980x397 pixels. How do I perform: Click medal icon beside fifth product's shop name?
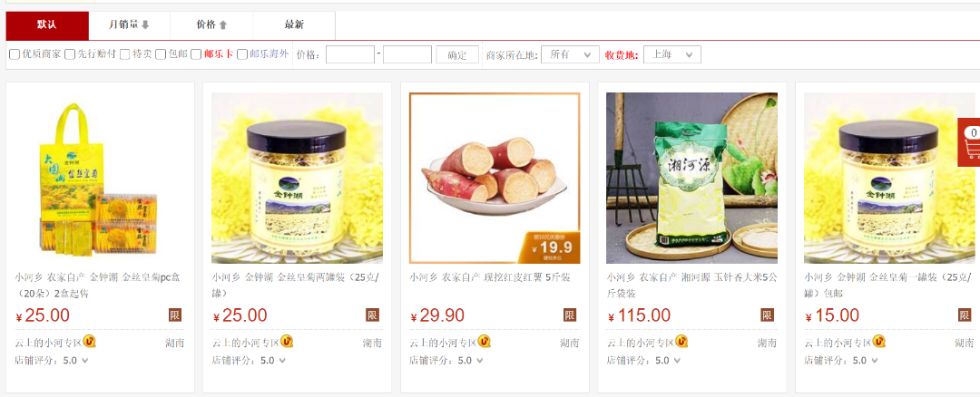pos(879,342)
